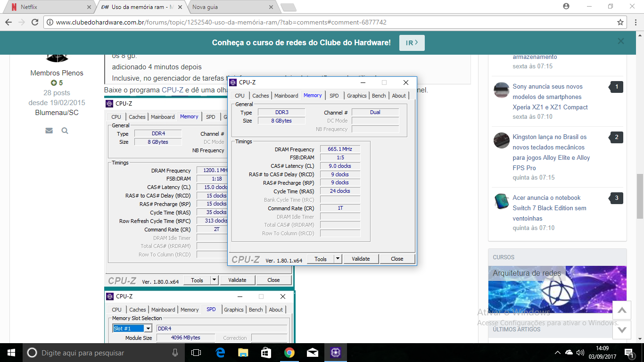Switch to Chrome in the taskbar
The image size is (644, 362).
click(x=289, y=353)
